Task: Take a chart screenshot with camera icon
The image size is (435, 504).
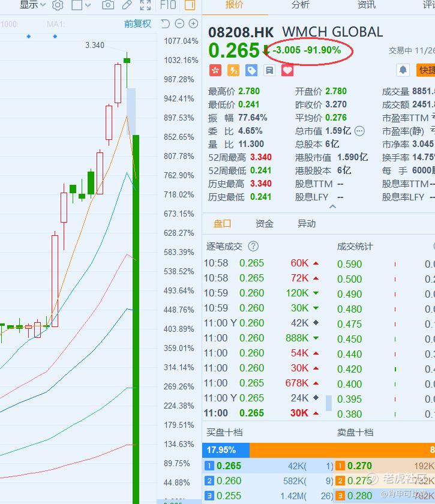Action: click(x=108, y=5)
